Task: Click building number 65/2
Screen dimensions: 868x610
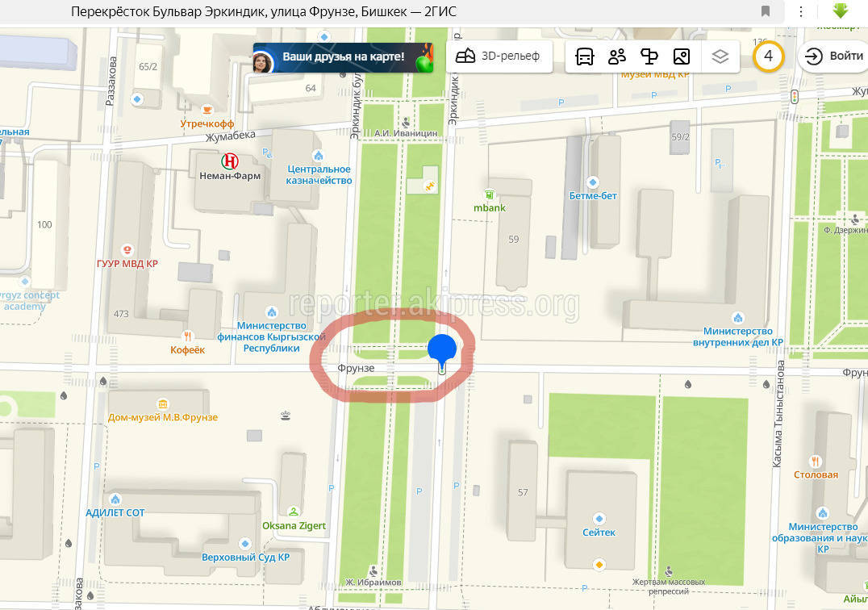Action: click(x=148, y=66)
